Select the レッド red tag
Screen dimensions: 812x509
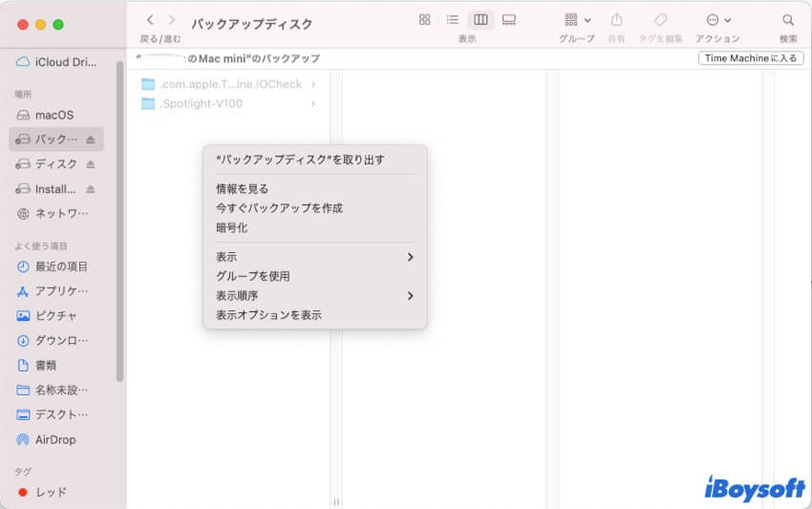click(41, 492)
